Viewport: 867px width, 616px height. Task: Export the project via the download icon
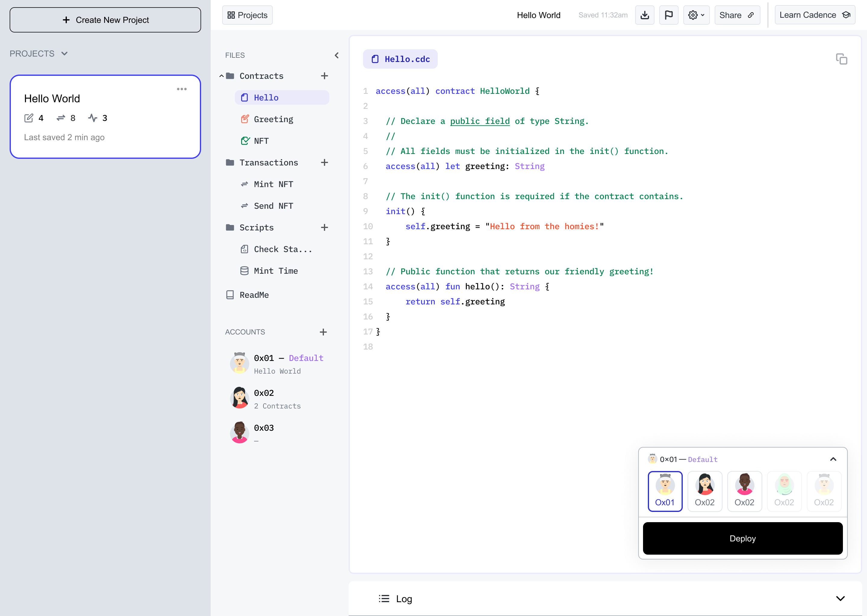(645, 15)
